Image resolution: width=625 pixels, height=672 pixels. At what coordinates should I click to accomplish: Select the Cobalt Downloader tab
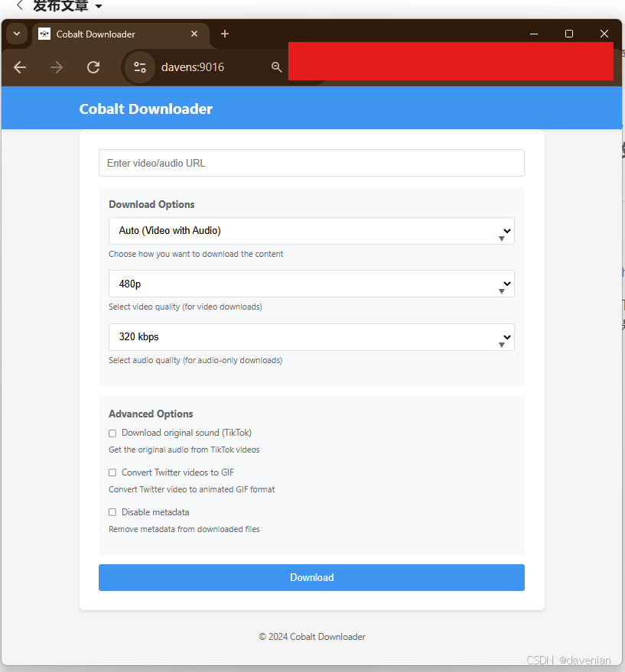(x=120, y=34)
